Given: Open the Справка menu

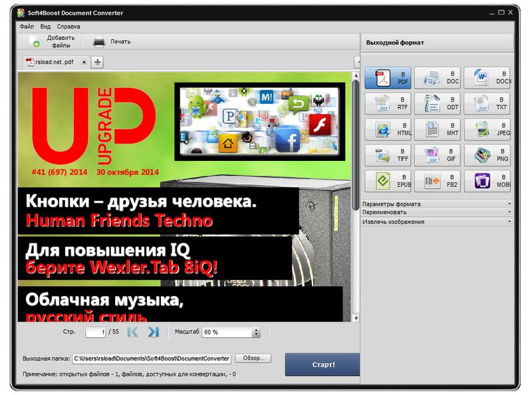Looking at the screenshot, I should tap(68, 27).
